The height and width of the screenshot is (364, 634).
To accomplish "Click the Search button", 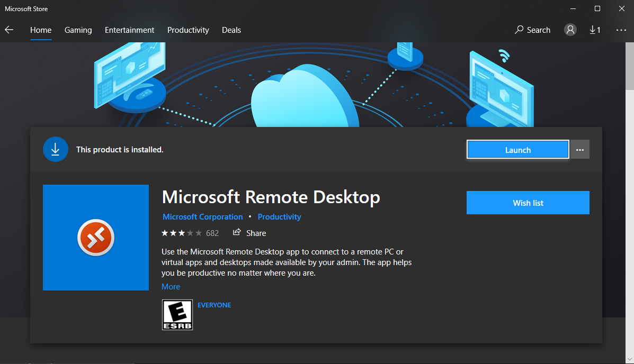I will click(532, 30).
